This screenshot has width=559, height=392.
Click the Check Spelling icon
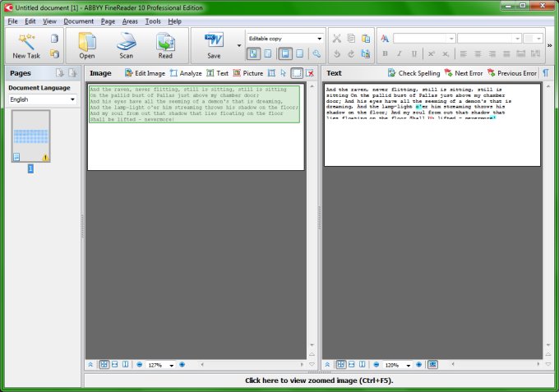[x=413, y=73]
